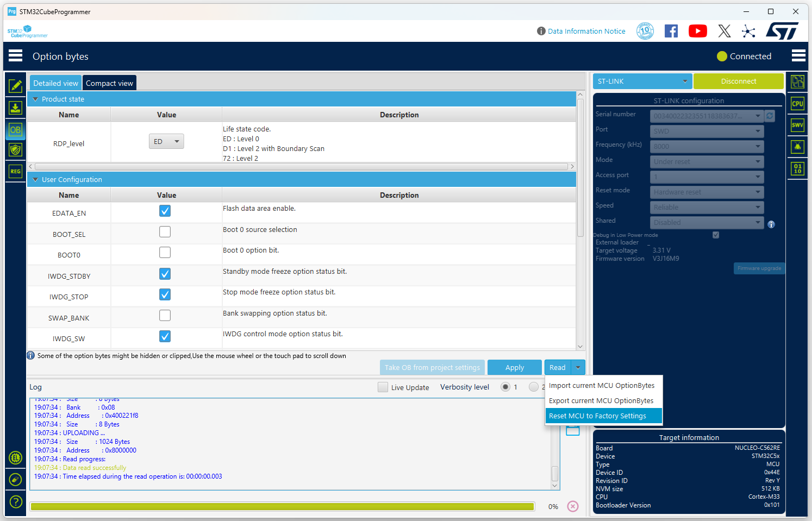
Task: Click the option bytes vertical scrollbar
Action: 580,167
